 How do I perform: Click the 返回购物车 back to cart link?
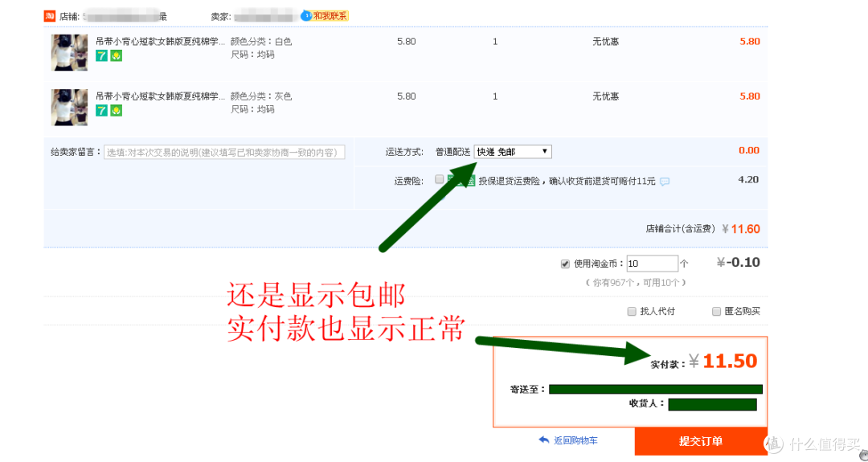(575, 441)
